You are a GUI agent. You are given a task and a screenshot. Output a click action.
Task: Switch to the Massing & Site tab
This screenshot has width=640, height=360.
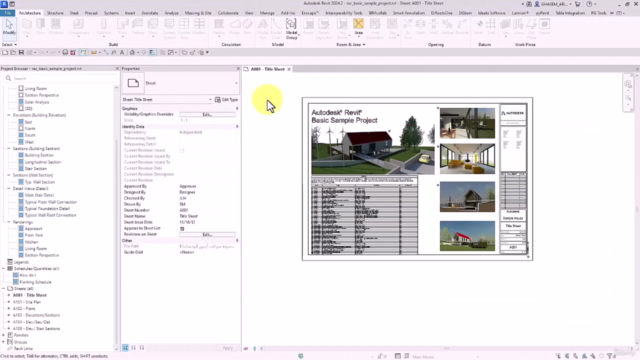(x=198, y=13)
